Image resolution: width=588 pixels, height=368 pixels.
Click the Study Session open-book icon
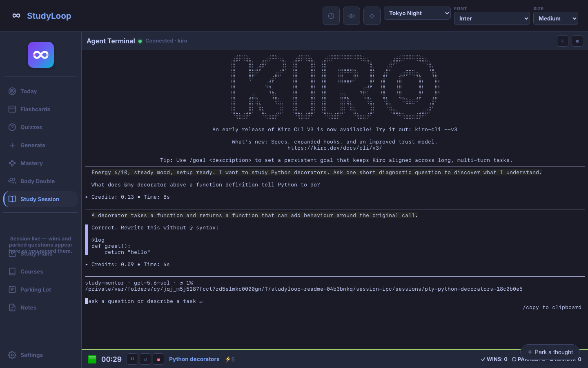[12, 199]
